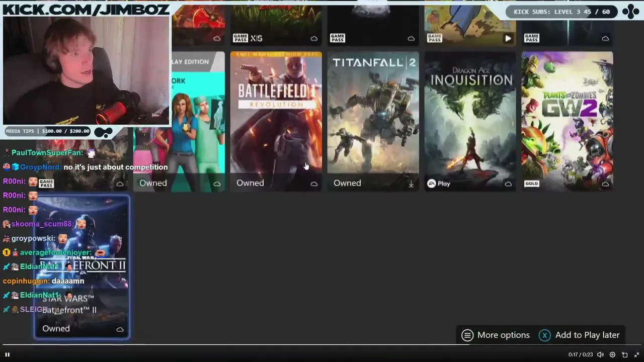Mute the video with the speaker icon
This screenshot has height=362, width=644.
point(600,354)
